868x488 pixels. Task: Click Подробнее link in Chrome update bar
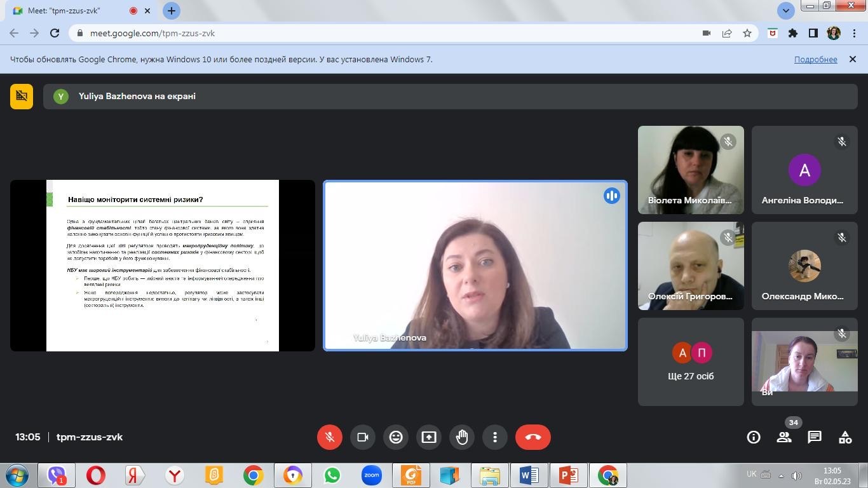[815, 59]
